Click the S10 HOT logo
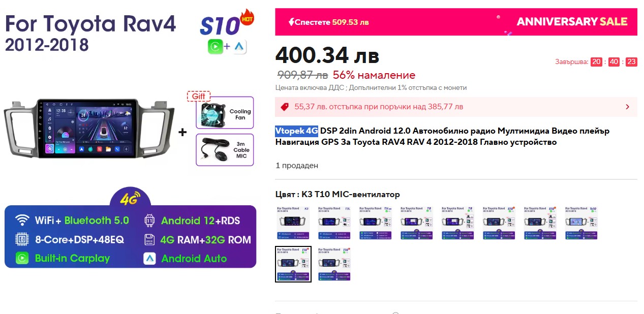 click(x=226, y=24)
